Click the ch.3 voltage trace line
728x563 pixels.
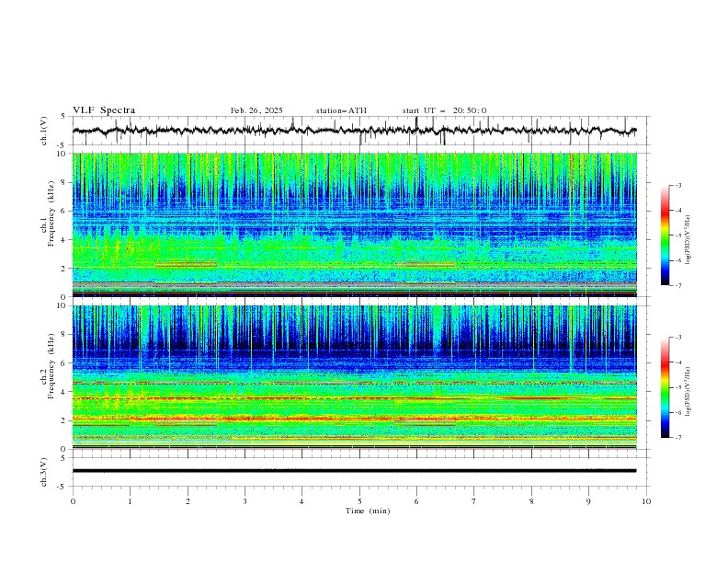pyautogui.click(x=354, y=471)
